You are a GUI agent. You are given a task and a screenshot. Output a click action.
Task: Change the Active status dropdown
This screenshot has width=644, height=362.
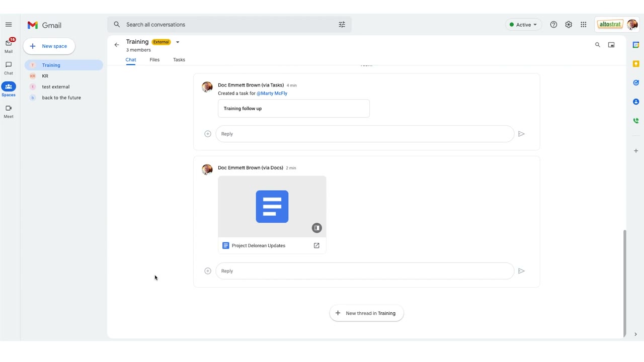coord(523,25)
